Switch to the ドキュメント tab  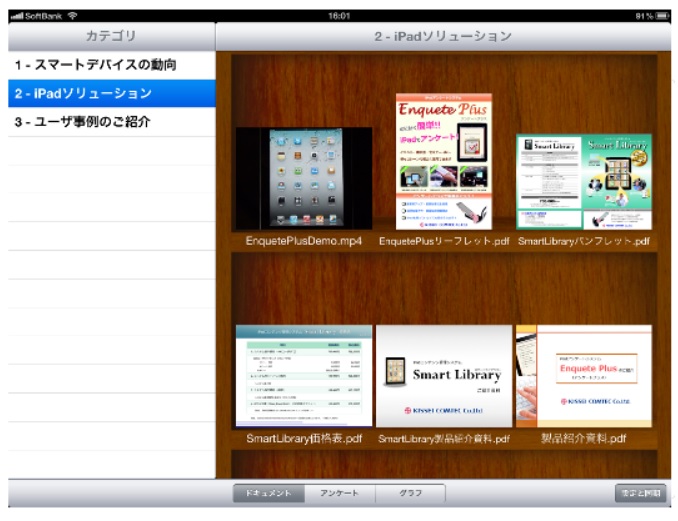(269, 493)
